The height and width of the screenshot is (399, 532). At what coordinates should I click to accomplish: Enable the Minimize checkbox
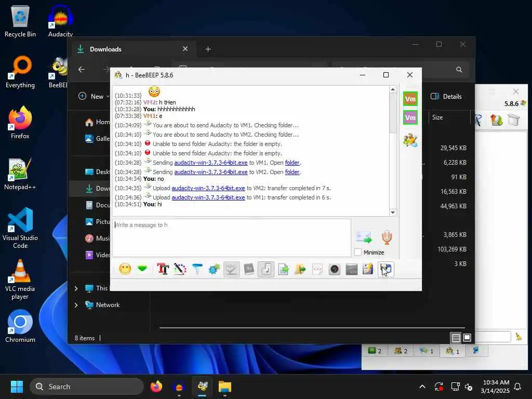coord(358,252)
